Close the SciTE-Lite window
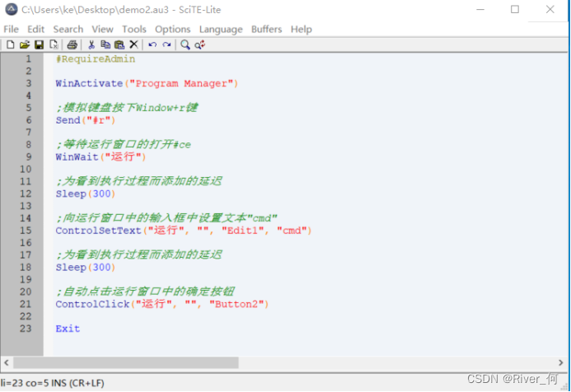The image size is (571, 392). click(550, 9)
